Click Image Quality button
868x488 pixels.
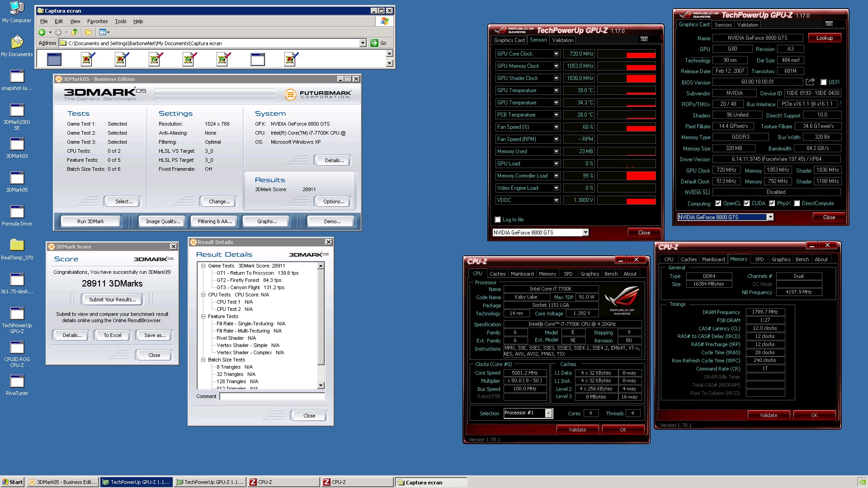pos(163,221)
